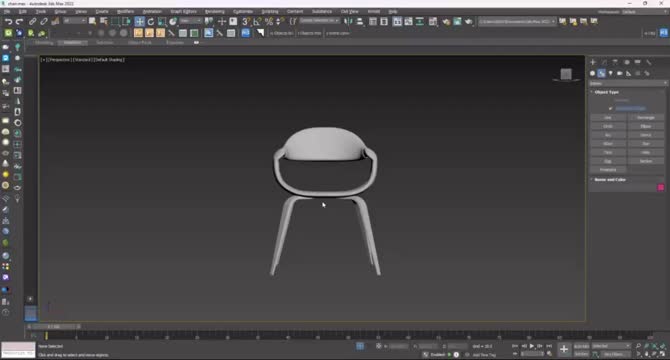The height and width of the screenshot is (360, 670).
Task: Select the Rotate transform tool
Action: (150, 21)
